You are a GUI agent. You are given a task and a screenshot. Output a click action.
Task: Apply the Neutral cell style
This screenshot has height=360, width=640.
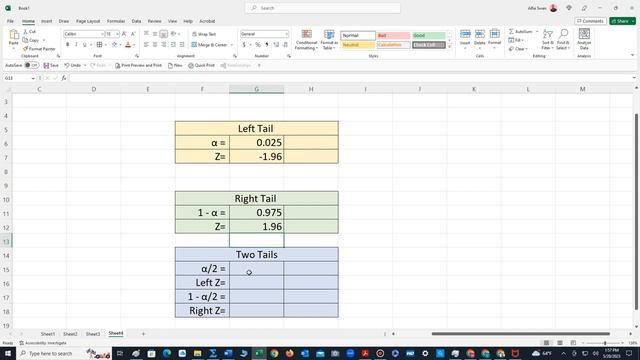coord(358,45)
